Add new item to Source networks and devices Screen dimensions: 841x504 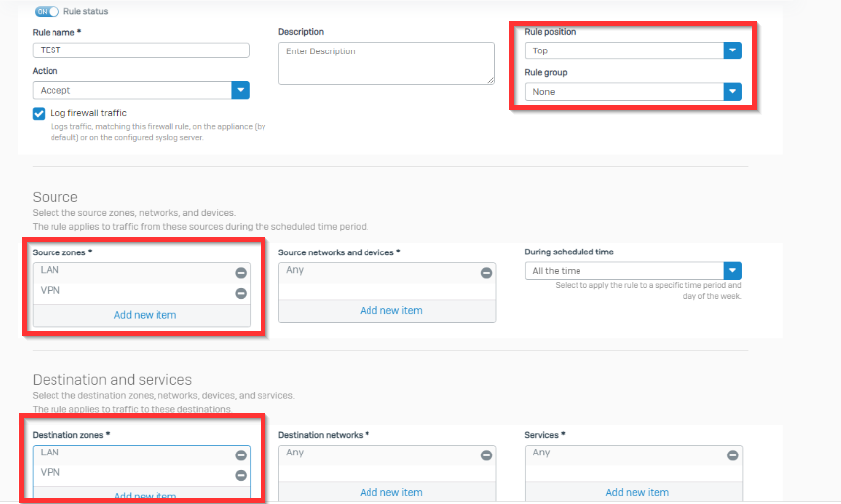[x=390, y=310]
